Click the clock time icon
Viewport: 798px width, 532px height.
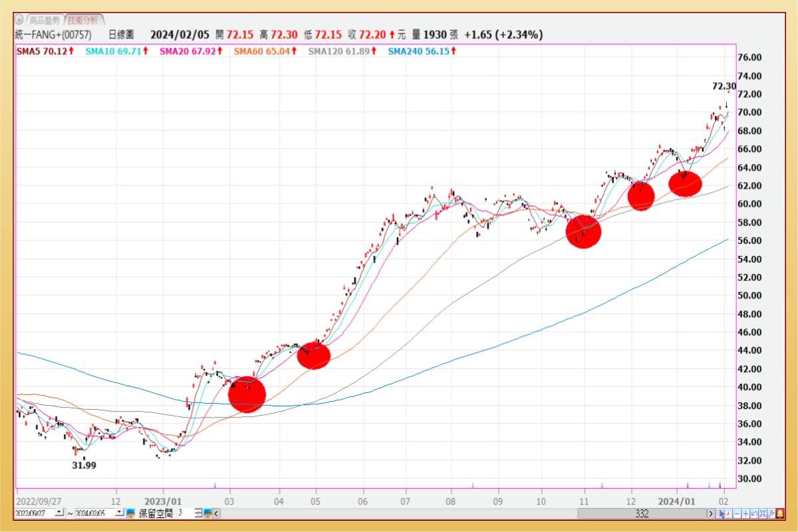(x=729, y=513)
